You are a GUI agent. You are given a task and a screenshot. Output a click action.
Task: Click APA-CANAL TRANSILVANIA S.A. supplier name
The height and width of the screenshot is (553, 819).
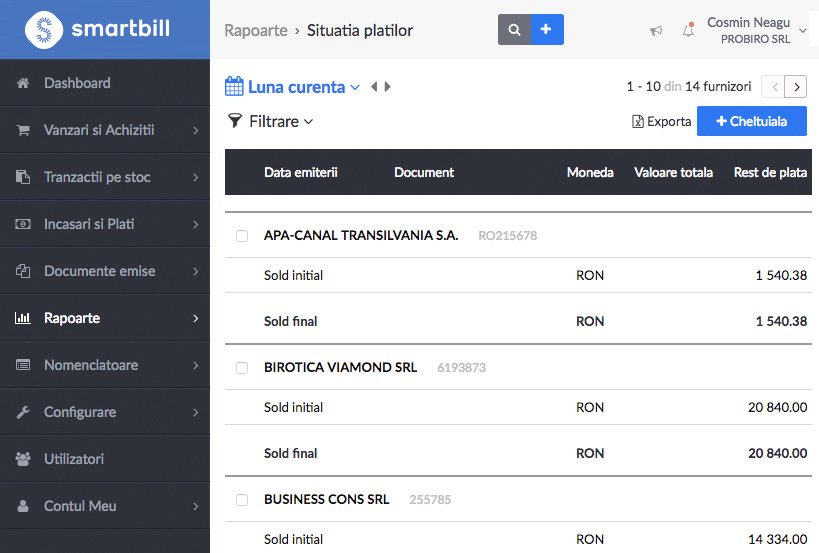(x=361, y=236)
